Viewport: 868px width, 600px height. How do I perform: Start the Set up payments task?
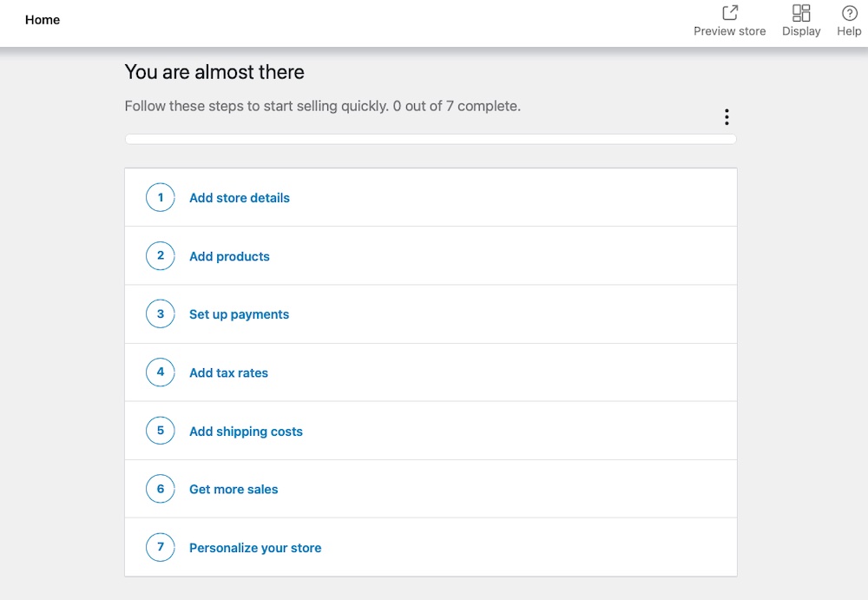point(431,314)
